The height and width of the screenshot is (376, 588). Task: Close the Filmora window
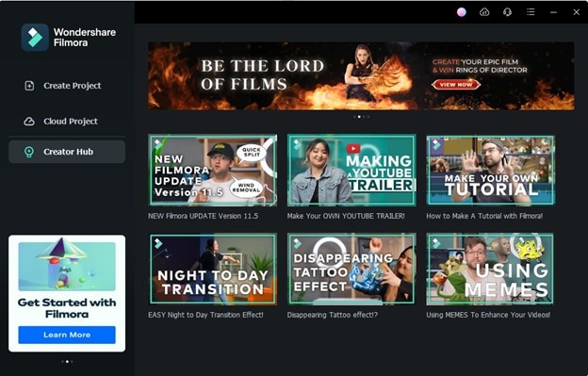(577, 12)
